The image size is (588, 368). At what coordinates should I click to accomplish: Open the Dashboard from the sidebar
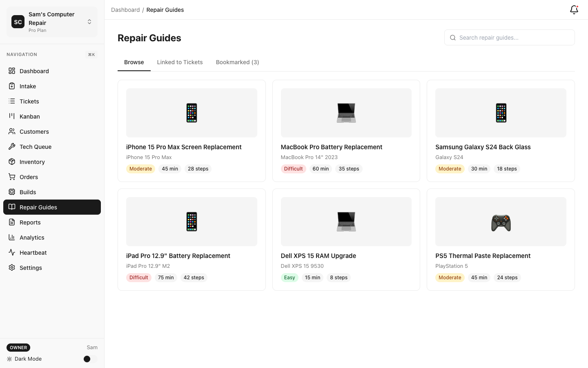coord(34,71)
